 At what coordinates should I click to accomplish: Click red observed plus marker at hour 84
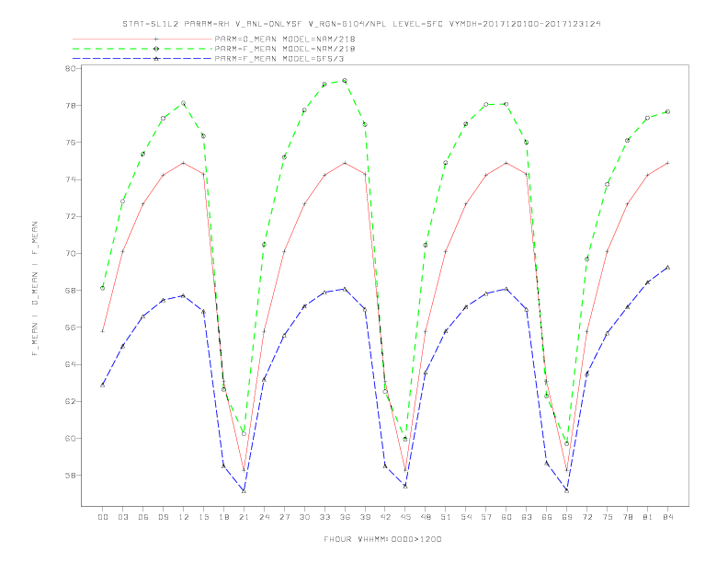(x=667, y=163)
